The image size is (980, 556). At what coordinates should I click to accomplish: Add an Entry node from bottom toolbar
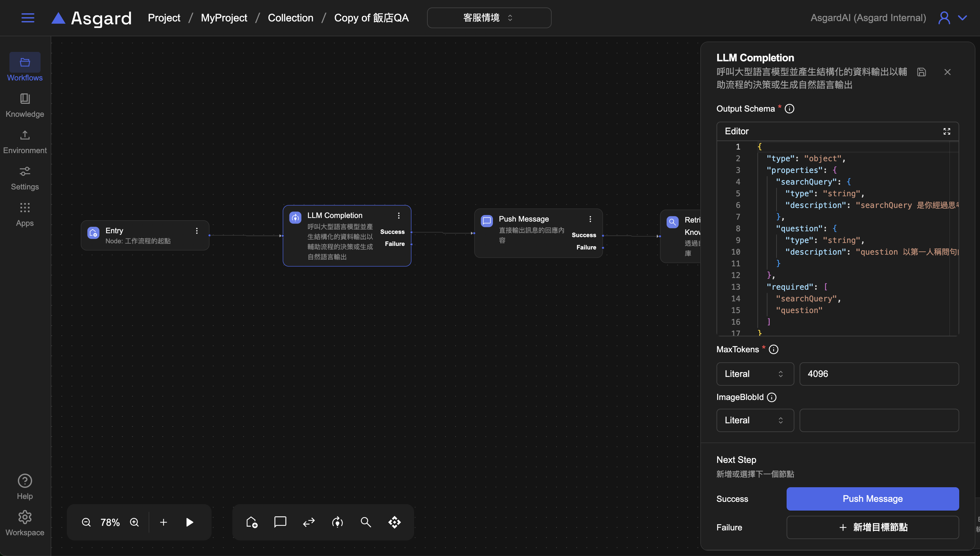pyautogui.click(x=252, y=522)
